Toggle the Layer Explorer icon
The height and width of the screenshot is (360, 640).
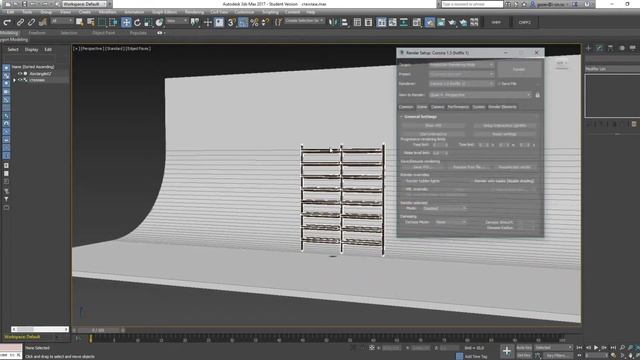[369, 22]
